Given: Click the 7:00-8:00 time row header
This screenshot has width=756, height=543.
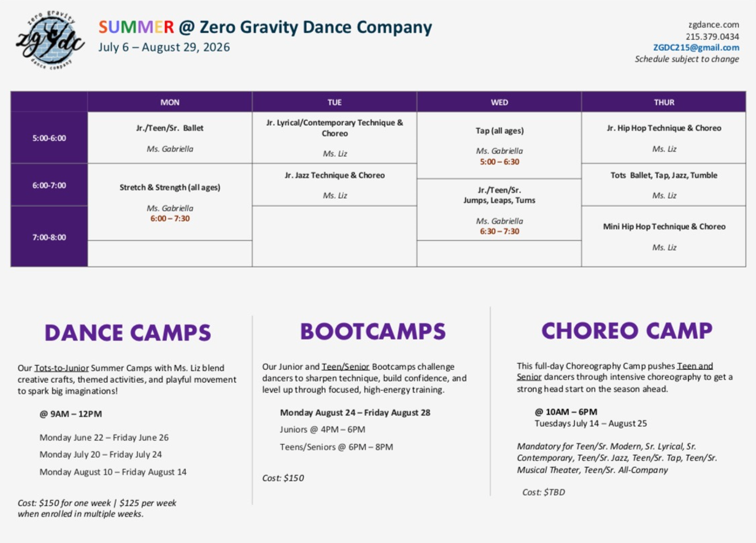Looking at the screenshot, I should click(49, 237).
